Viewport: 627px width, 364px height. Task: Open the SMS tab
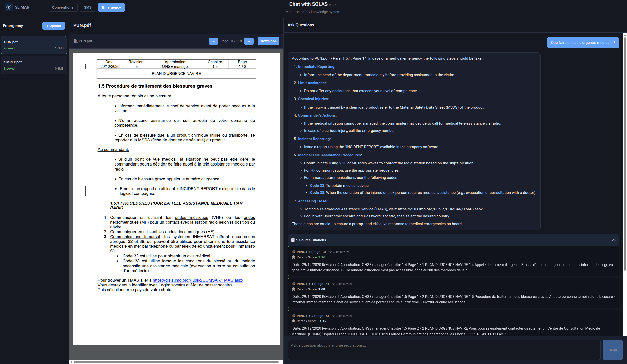coord(87,7)
